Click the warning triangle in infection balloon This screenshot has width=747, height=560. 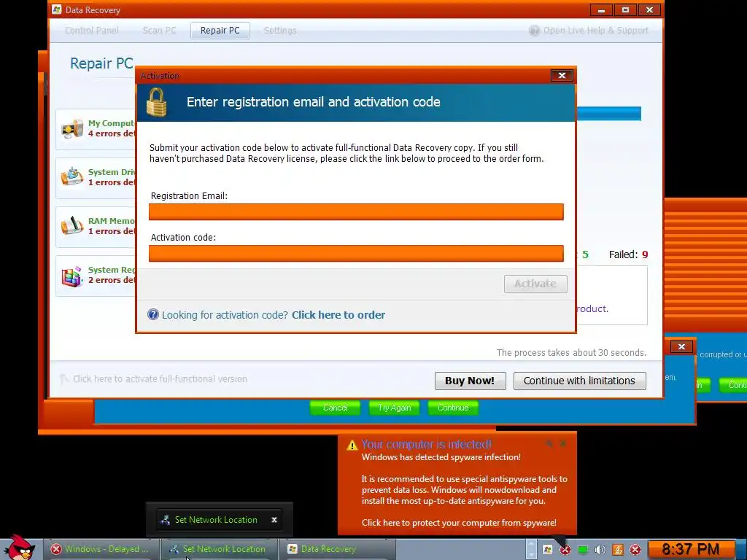click(352, 446)
